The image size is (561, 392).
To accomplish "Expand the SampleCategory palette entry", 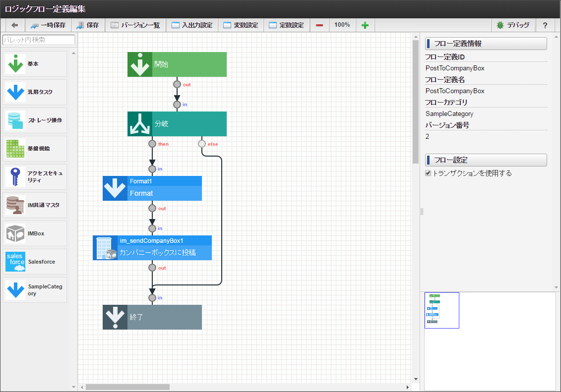I will point(35,289).
